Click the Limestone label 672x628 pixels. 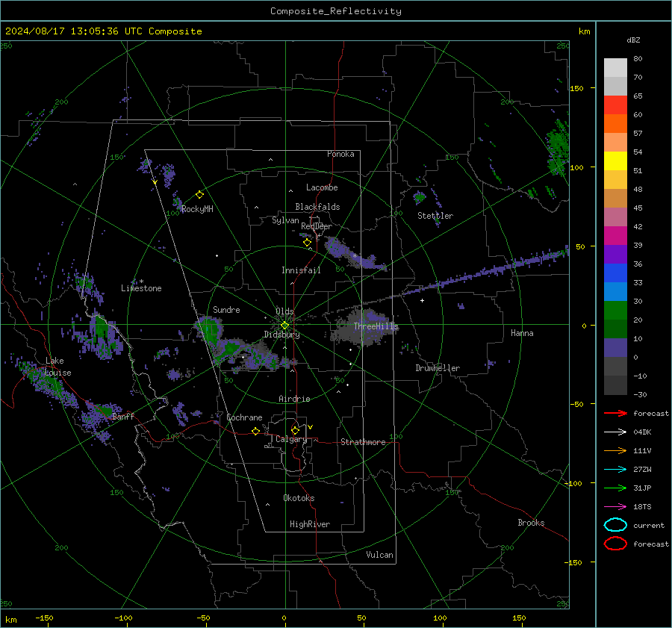(x=141, y=288)
